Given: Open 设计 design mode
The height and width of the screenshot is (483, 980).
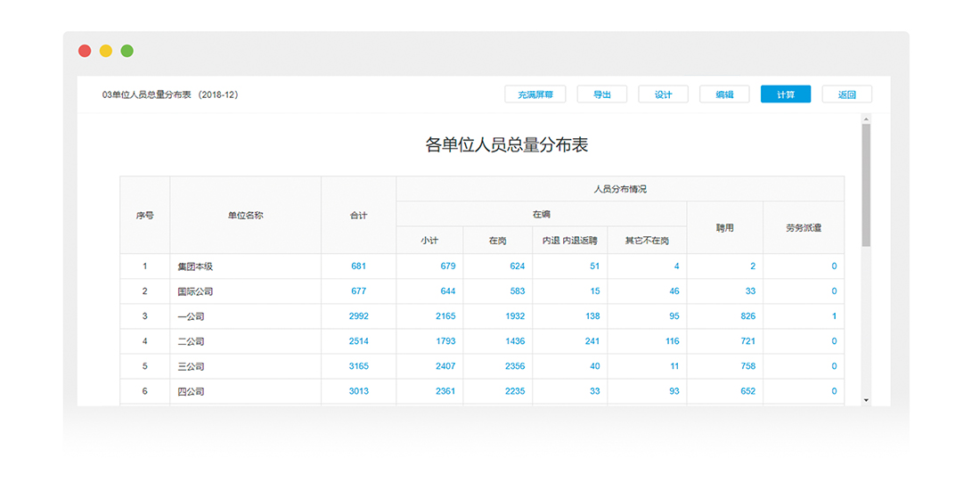Looking at the screenshot, I should pyautogui.click(x=663, y=94).
